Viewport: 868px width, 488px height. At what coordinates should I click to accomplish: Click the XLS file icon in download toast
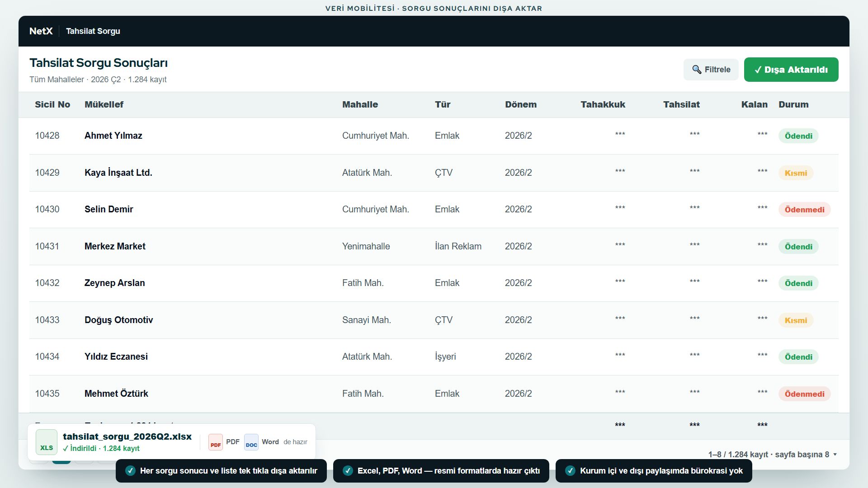(x=47, y=442)
